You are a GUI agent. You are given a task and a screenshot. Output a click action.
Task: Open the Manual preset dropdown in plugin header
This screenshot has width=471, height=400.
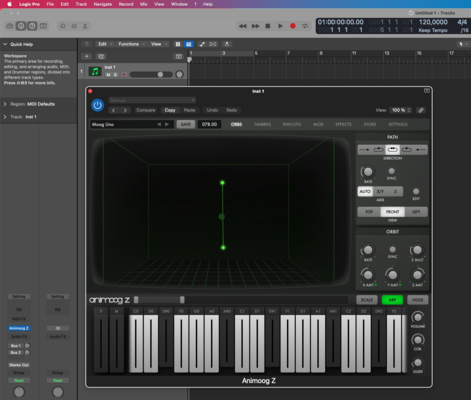pos(152,100)
